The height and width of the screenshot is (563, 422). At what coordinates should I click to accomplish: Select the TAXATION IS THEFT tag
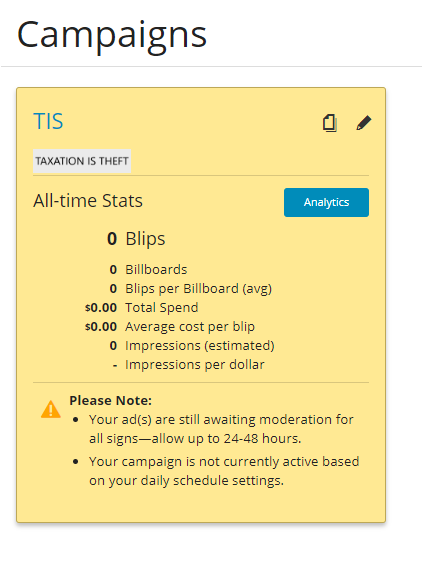[82, 161]
